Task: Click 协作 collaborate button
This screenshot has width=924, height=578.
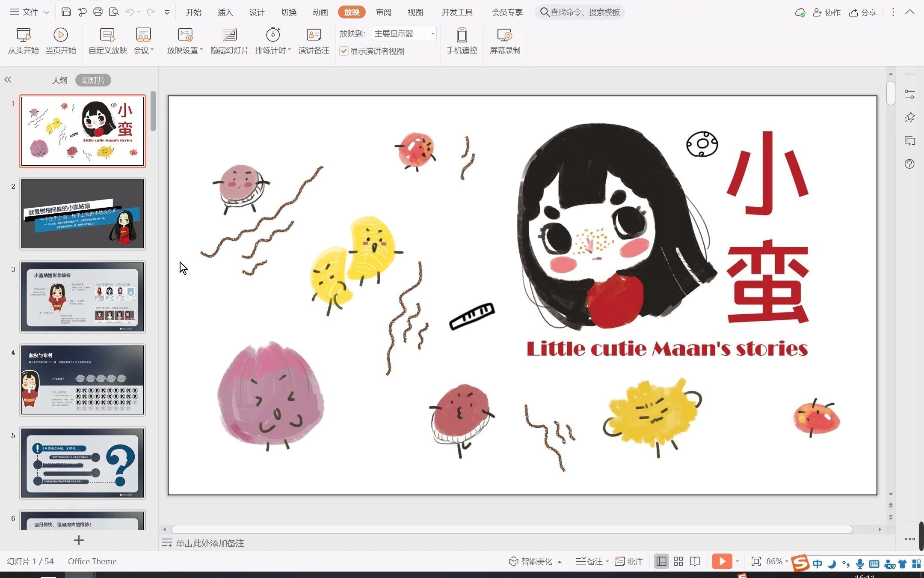Action: (826, 12)
